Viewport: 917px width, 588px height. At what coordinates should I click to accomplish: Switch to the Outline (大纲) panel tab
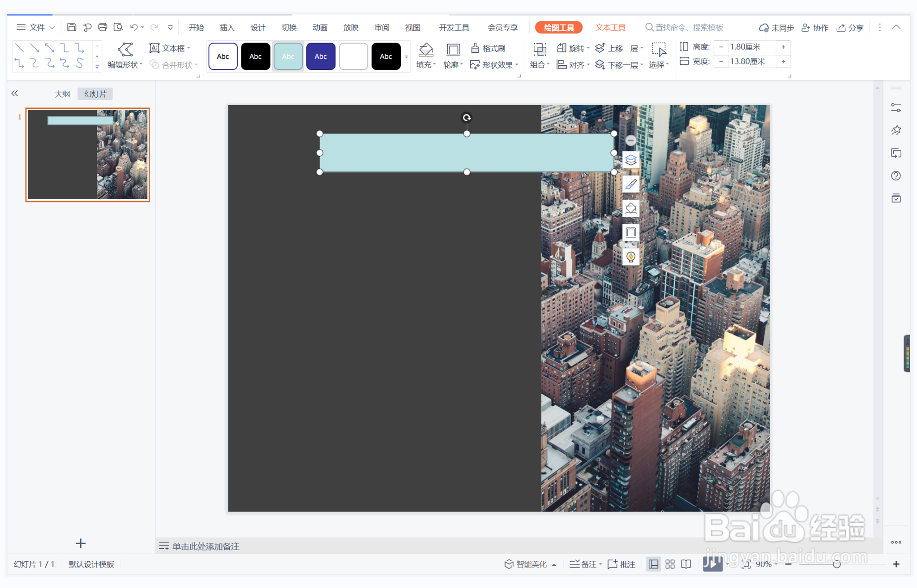63,94
